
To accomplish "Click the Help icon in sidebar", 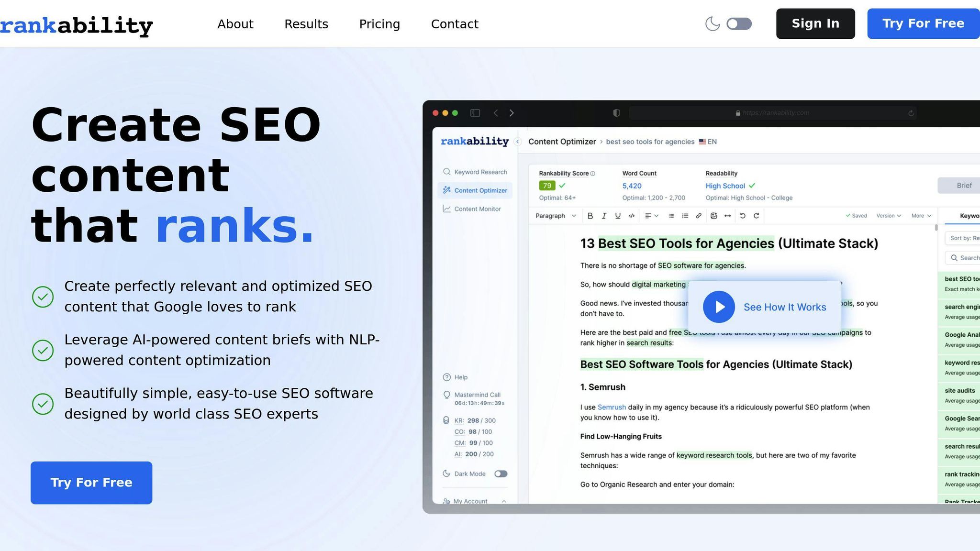I will tap(446, 377).
